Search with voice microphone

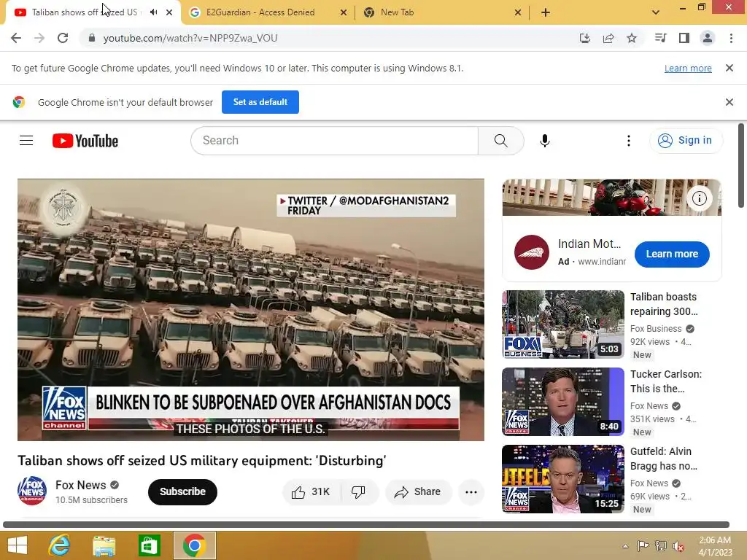click(x=544, y=141)
